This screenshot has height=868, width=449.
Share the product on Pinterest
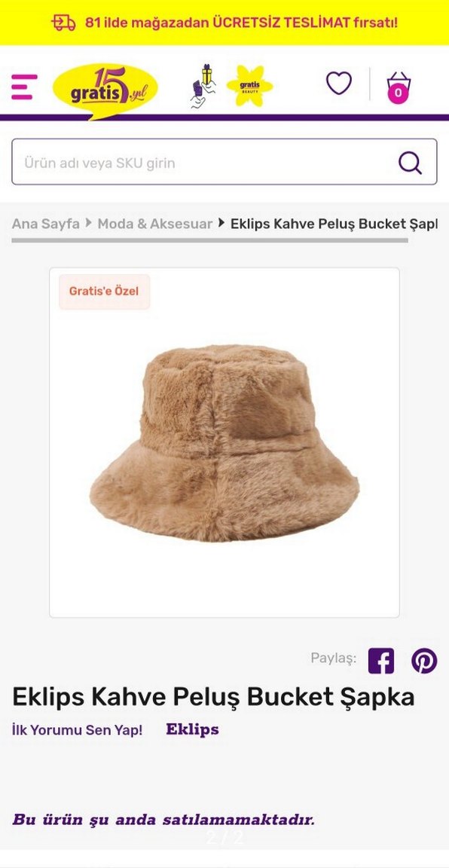424,660
